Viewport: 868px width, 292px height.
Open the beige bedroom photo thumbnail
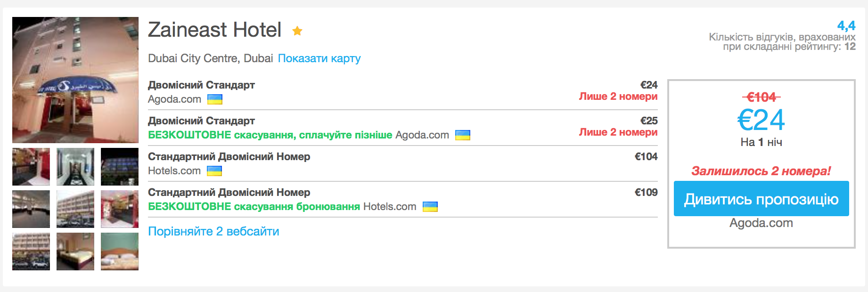(x=75, y=251)
